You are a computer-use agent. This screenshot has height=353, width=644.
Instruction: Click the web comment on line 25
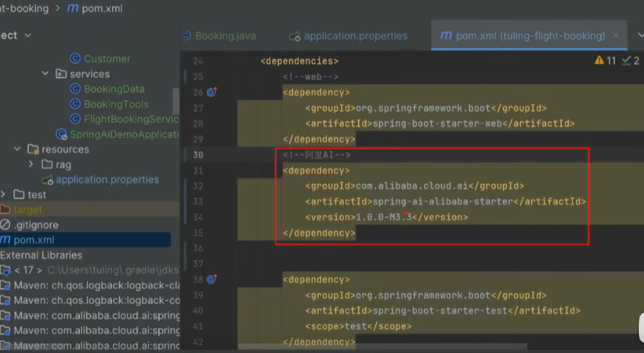pos(310,77)
